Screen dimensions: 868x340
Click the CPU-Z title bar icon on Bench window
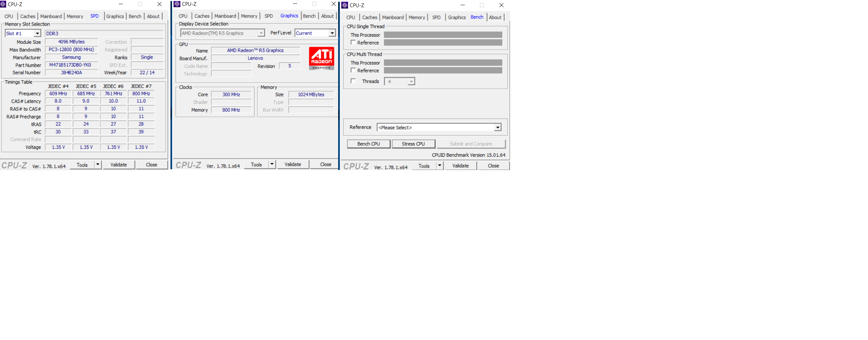click(344, 5)
